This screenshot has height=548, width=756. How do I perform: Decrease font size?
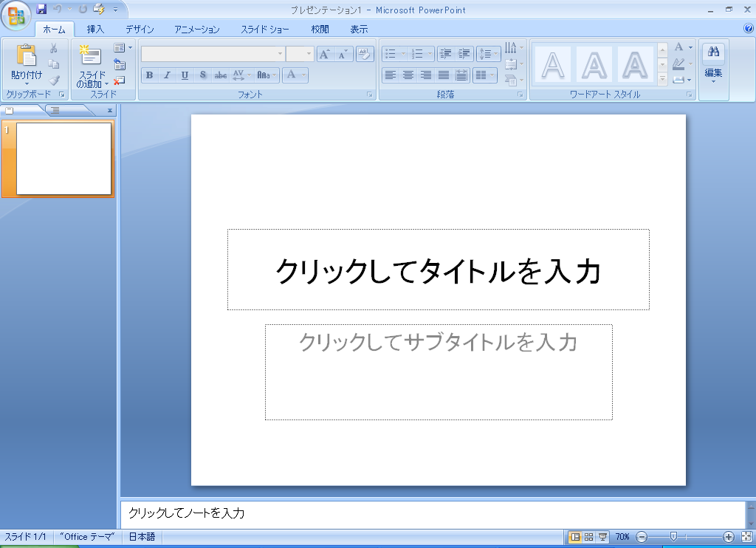[343, 54]
